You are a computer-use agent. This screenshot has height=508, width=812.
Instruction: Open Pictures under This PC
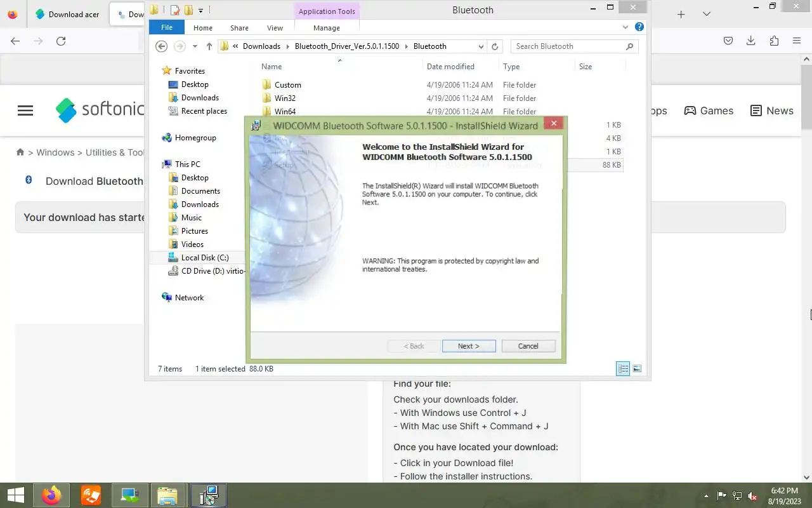(x=194, y=231)
